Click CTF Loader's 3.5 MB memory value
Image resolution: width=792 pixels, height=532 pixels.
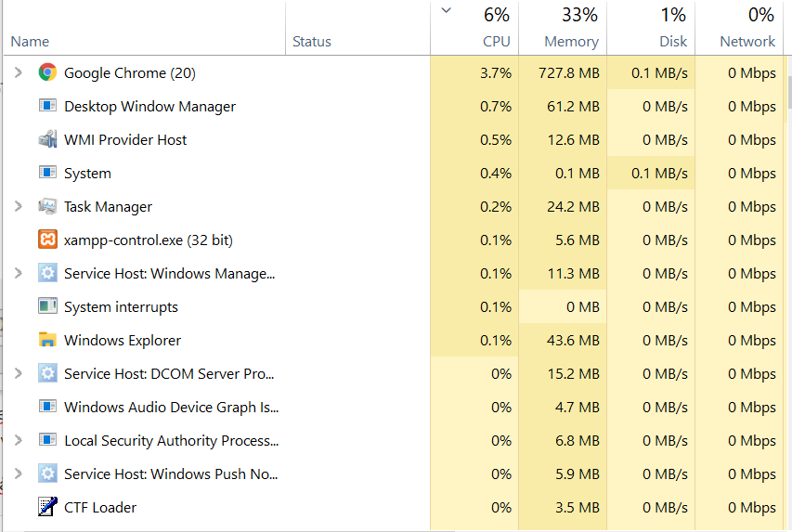coord(577,507)
